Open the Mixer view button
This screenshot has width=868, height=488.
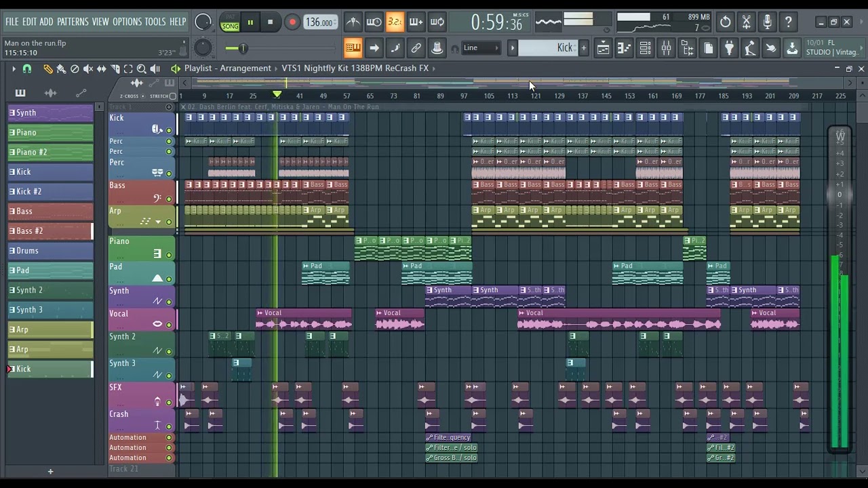click(x=666, y=48)
